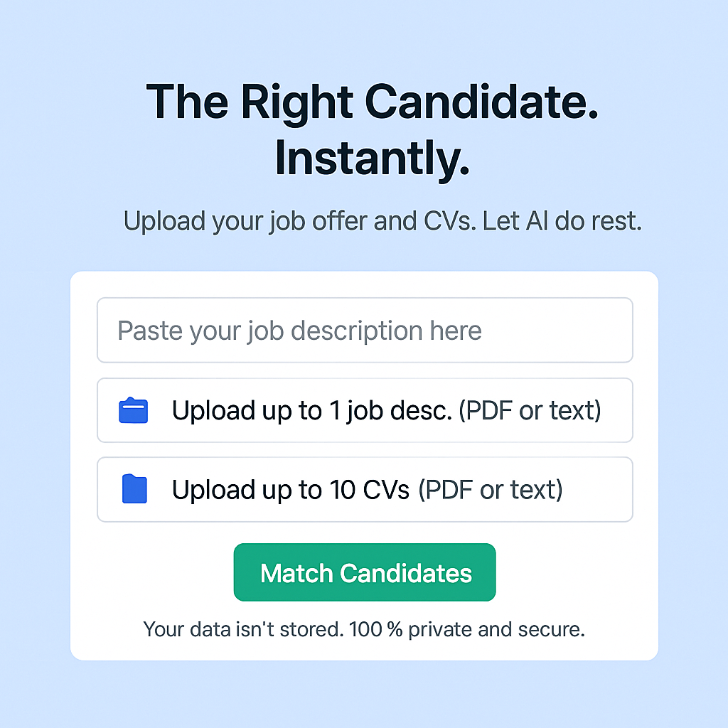Image resolution: width=728 pixels, height=728 pixels.
Task: Click the blue document icon beside CVs upload
Action: pos(134,489)
